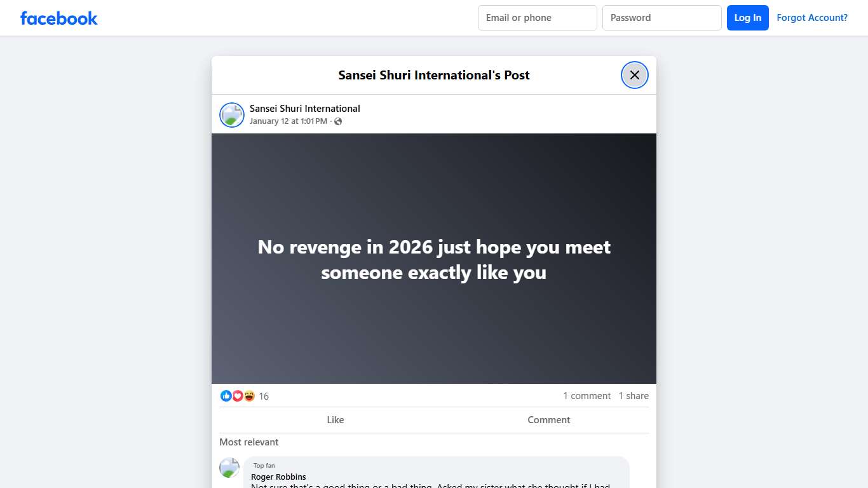Viewport: 868px width, 488px height.
Task: Open the Forgot Account link
Action: click(812, 17)
